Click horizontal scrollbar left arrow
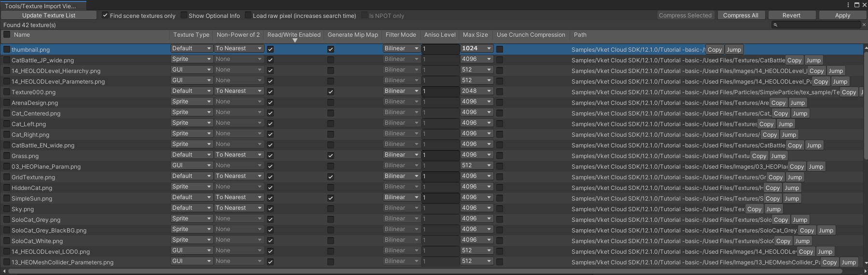The width and height of the screenshot is (868, 275). (x=4, y=272)
